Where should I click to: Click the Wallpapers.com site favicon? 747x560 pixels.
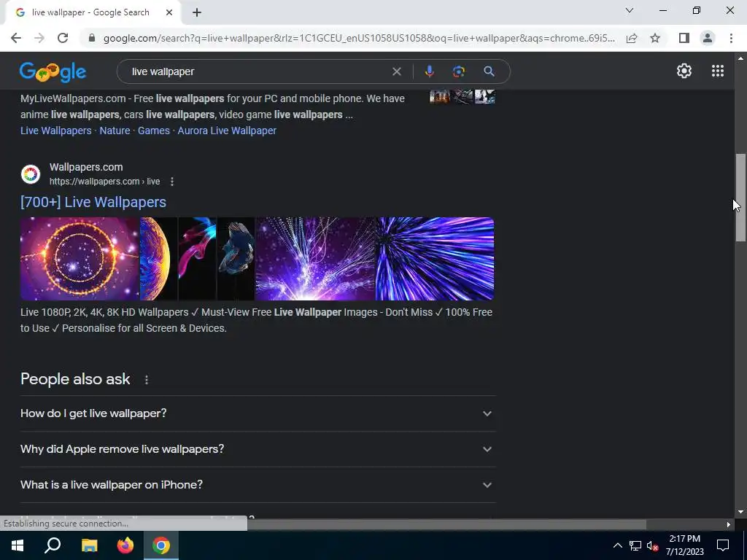(31, 174)
